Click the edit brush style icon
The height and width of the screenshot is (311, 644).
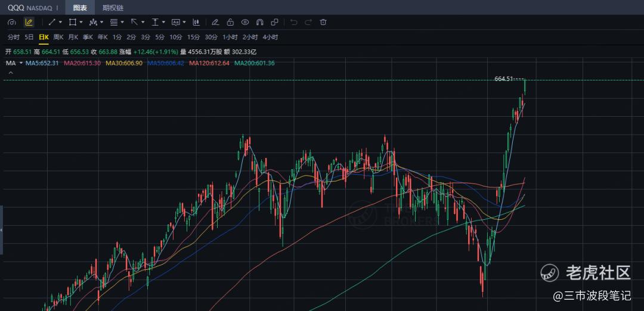[215, 22]
